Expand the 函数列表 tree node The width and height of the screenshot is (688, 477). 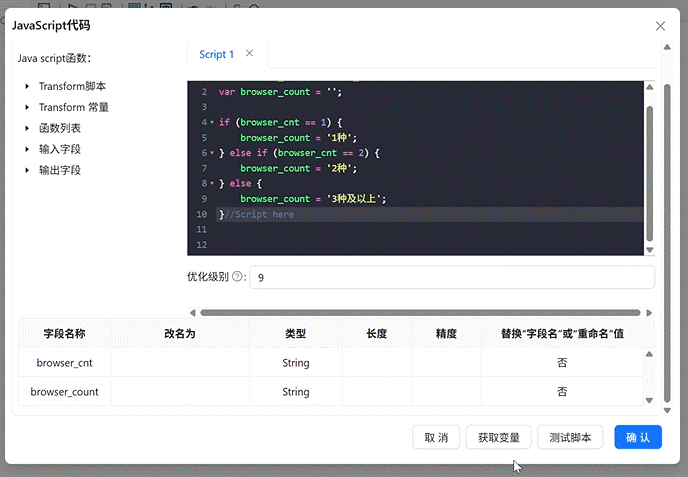[27, 129]
